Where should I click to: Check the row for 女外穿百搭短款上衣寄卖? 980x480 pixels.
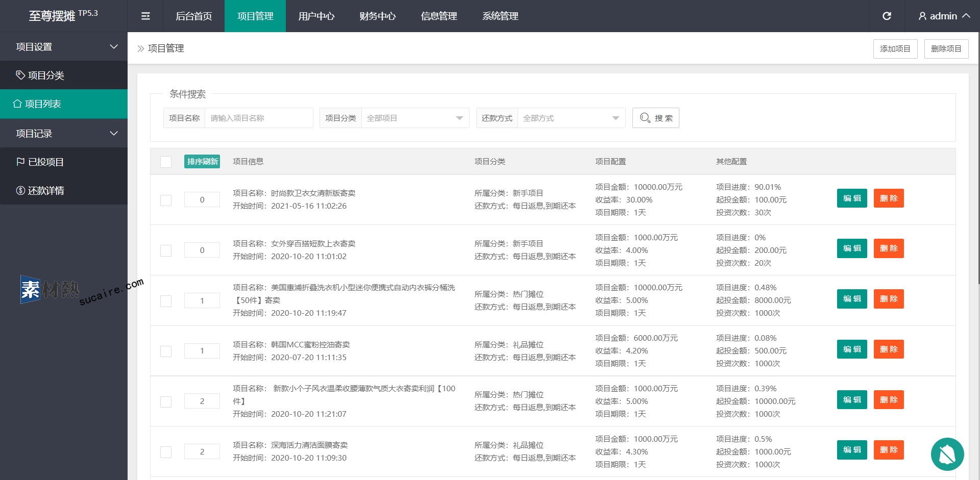(x=166, y=250)
